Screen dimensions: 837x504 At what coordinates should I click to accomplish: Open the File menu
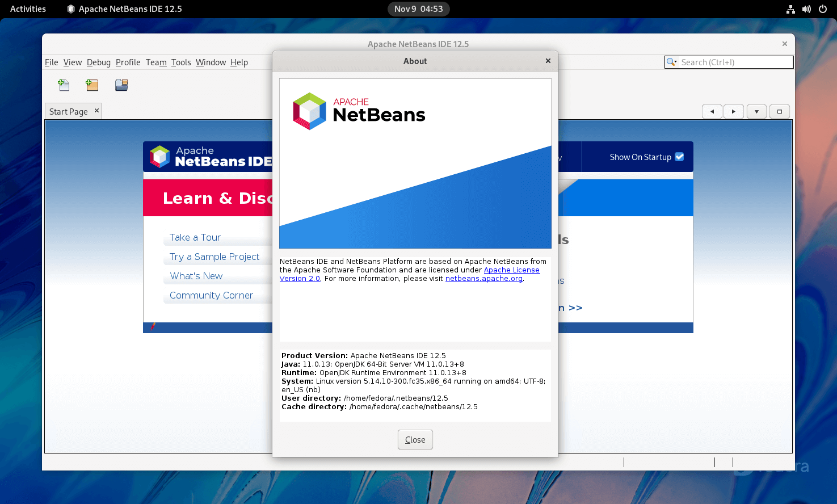coord(52,62)
